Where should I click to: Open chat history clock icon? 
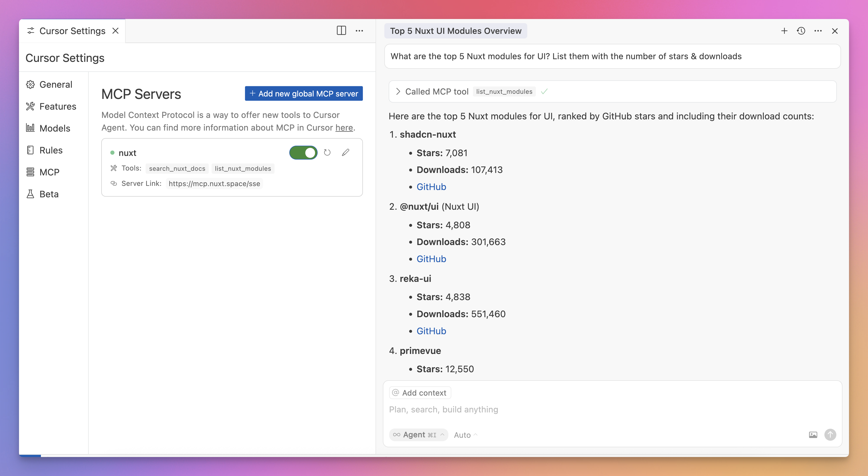(801, 31)
